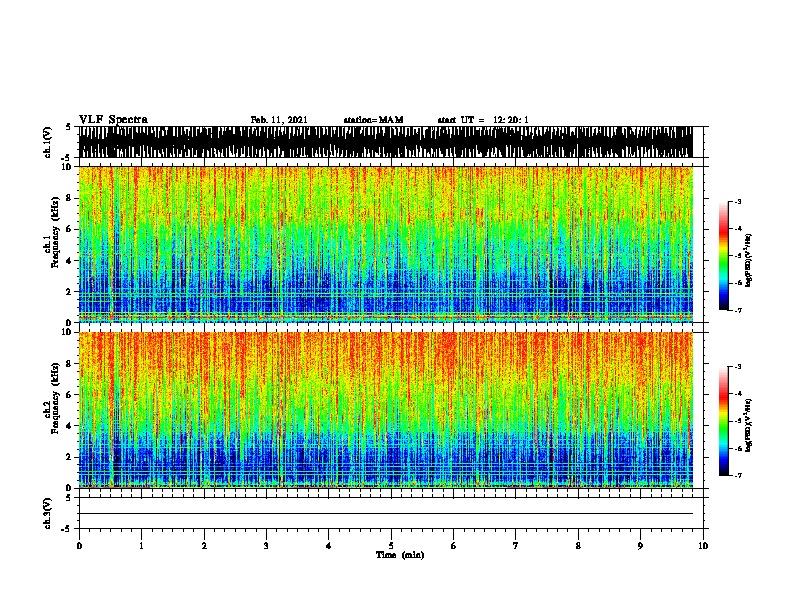Click the -3 label on ch.1 color bar
Screen dimensions: 792x612
738,201
